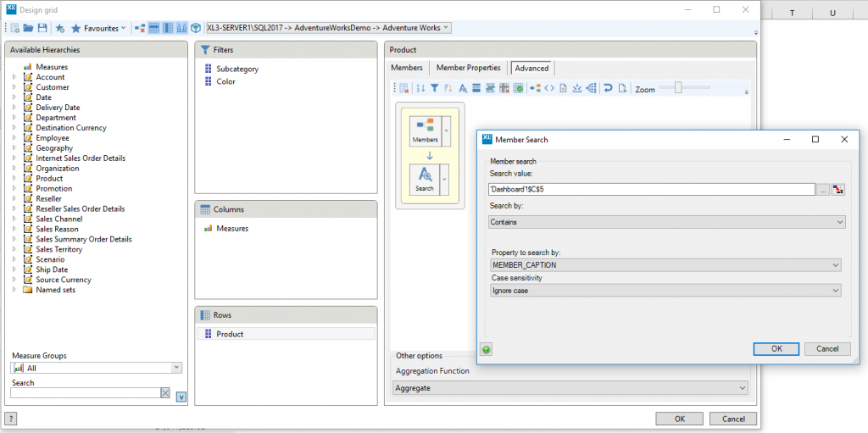This screenshot has height=433, width=868.
Task: Switch to the Member Properties tab
Action: point(468,68)
